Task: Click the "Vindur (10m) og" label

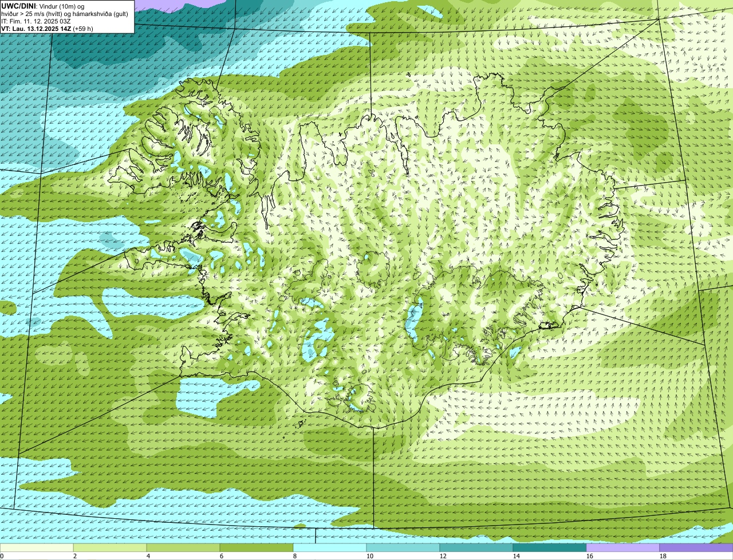Action: 62,7
